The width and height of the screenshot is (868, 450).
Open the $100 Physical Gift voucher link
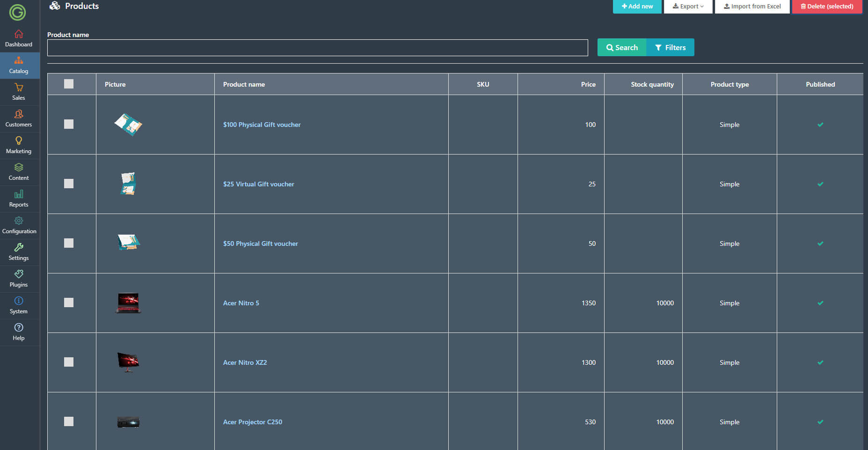262,125
